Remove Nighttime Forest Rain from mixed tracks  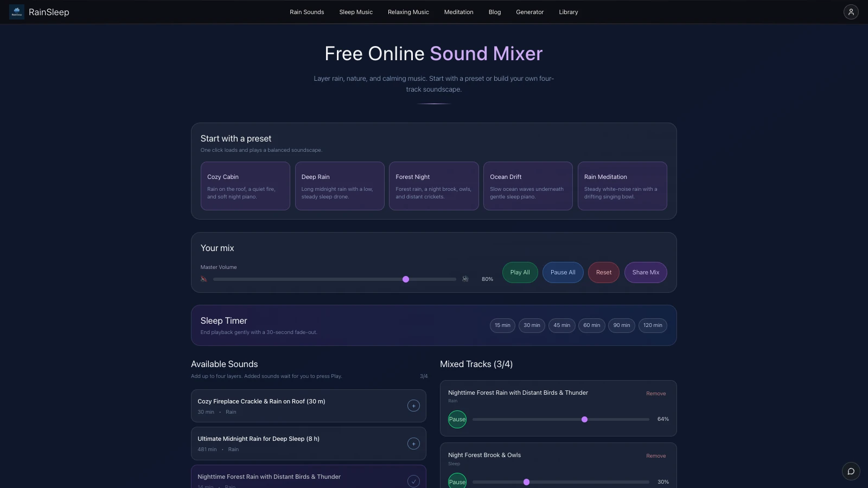click(656, 394)
